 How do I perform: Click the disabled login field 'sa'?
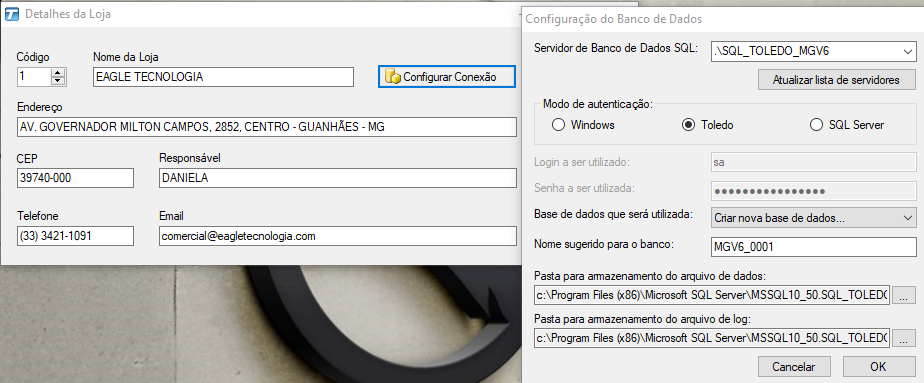813,162
